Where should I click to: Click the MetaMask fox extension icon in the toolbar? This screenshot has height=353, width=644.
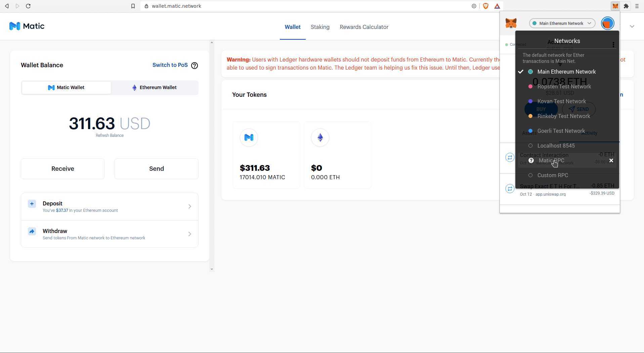coord(615,6)
